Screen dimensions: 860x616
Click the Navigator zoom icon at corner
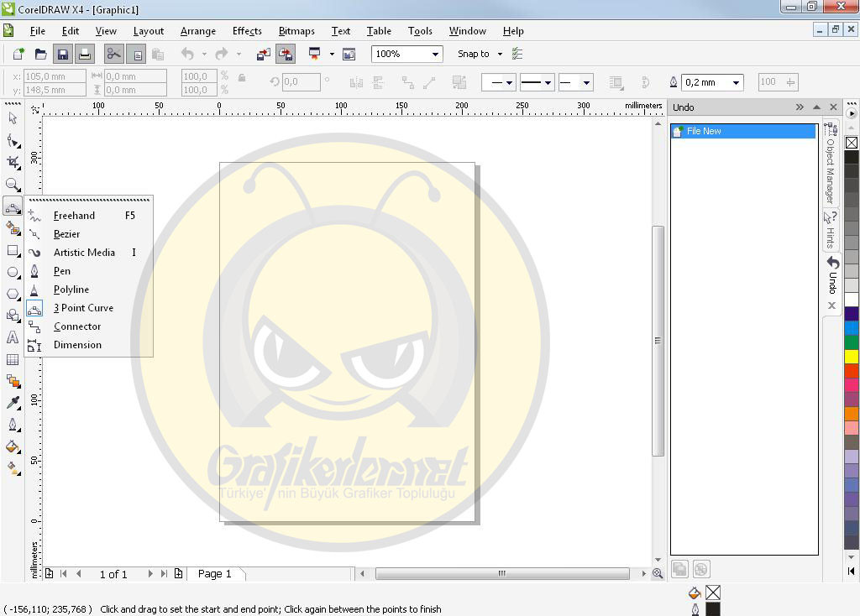coord(658,574)
